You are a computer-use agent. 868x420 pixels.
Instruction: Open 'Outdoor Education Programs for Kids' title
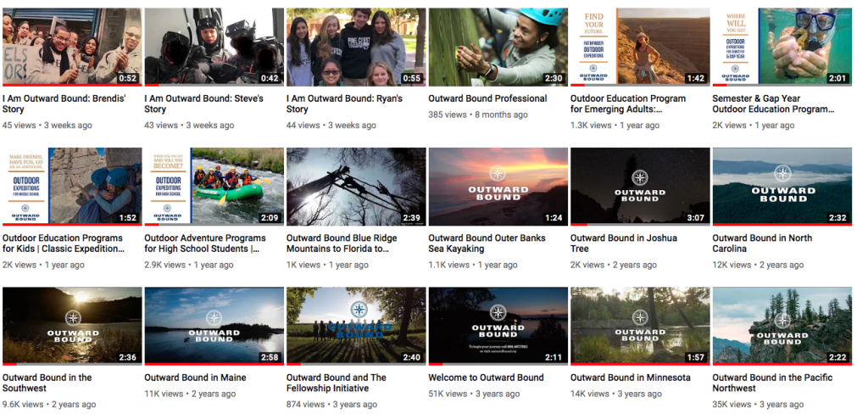coord(64,244)
